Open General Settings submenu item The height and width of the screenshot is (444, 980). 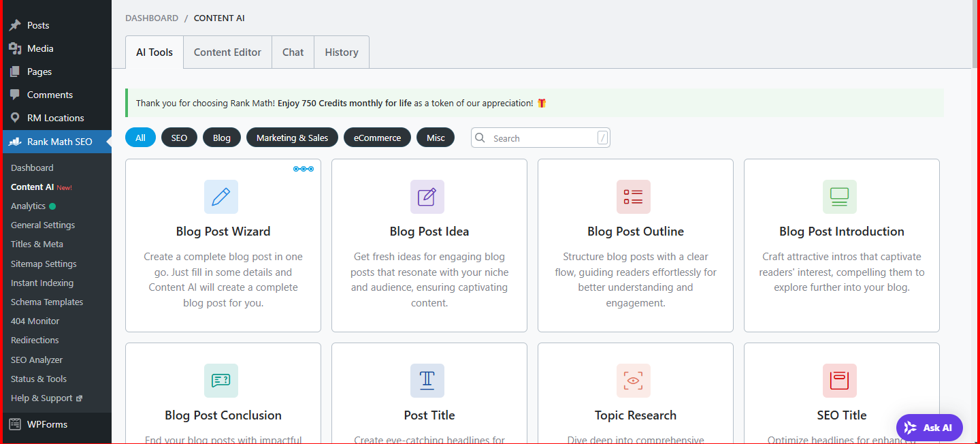(x=43, y=225)
